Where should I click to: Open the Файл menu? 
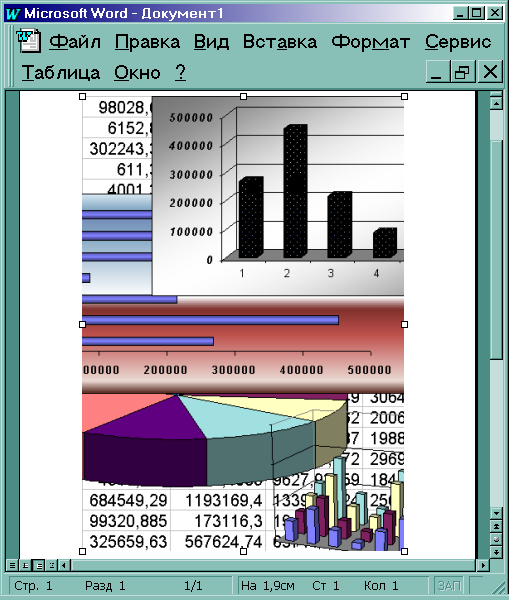coord(75,41)
